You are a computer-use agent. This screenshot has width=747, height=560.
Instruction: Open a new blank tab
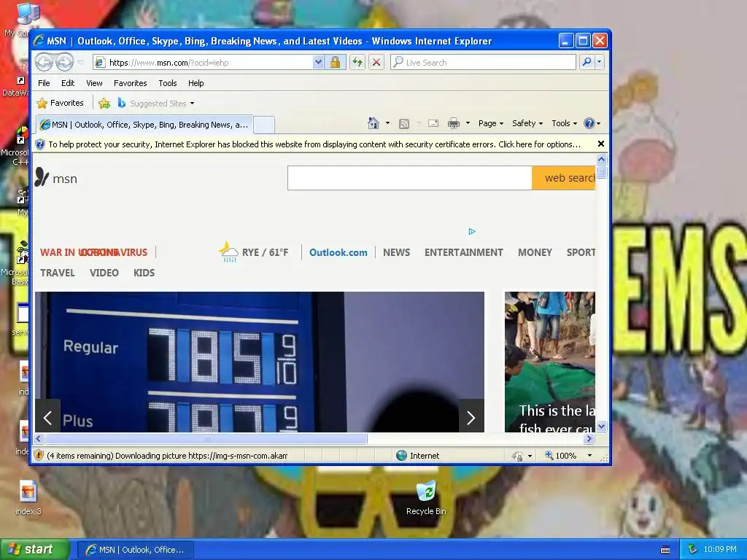[x=264, y=125]
